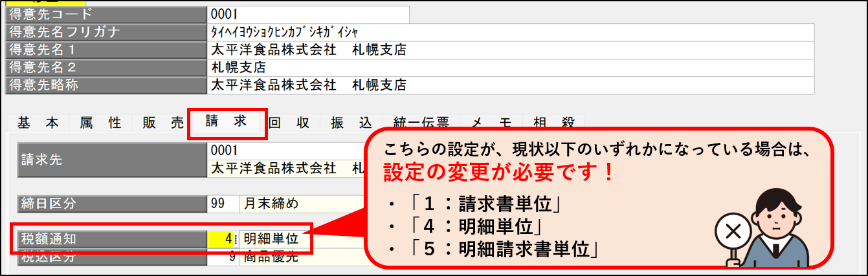Click the 締日区分 code field 99
The image size is (868, 276).
coord(223,204)
